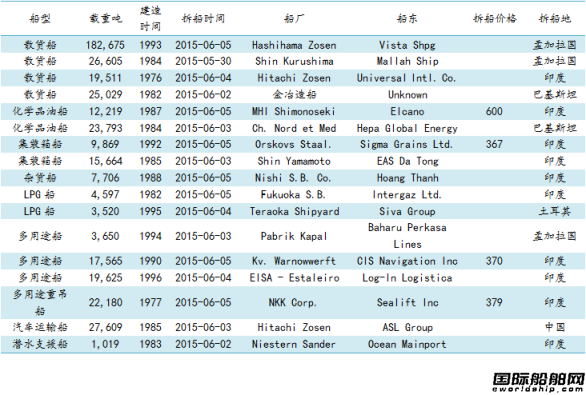Select the ASL Group owner cell
The image size is (586, 395).
(x=407, y=327)
